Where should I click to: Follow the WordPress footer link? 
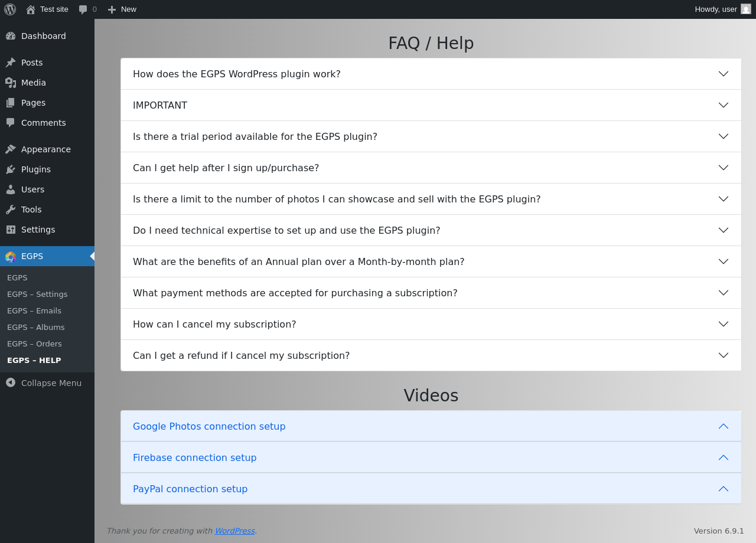pos(234,531)
